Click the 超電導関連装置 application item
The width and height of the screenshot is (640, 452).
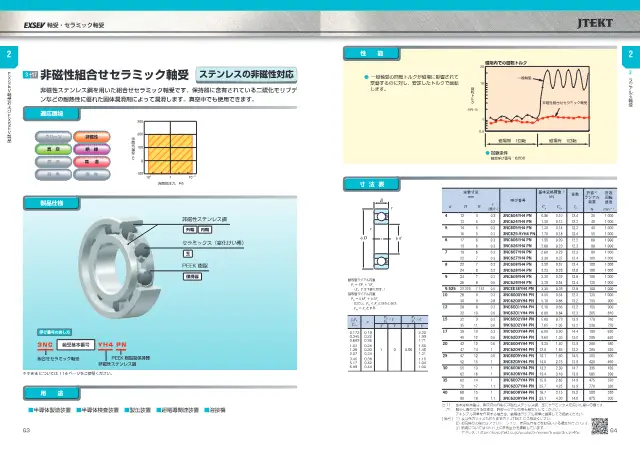pos(178,410)
